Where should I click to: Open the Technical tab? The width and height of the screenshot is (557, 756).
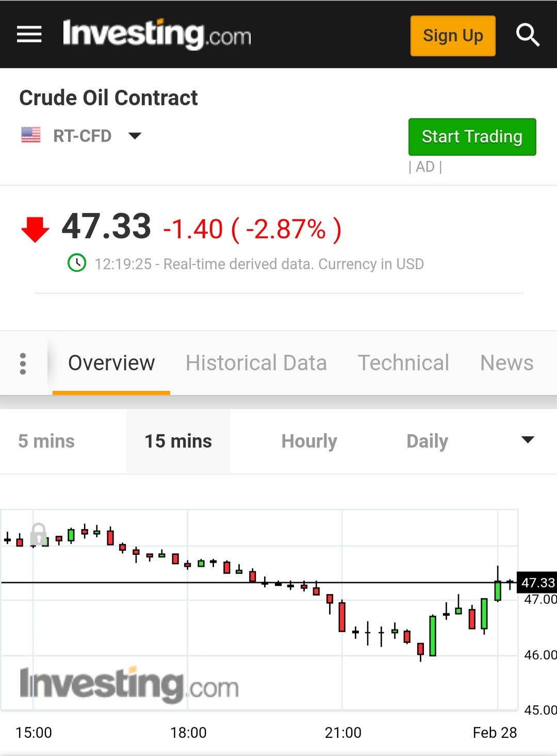pos(403,363)
